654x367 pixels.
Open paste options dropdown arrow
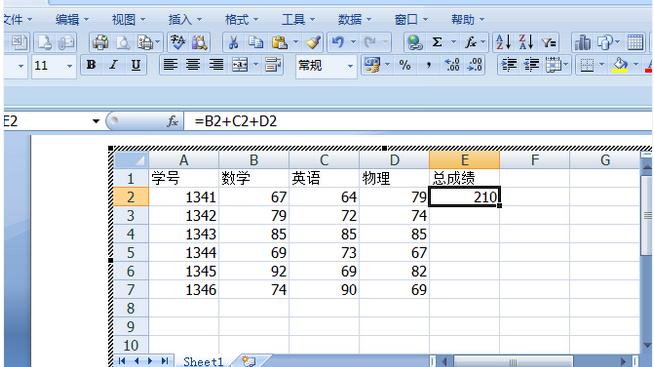(x=295, y=42)
